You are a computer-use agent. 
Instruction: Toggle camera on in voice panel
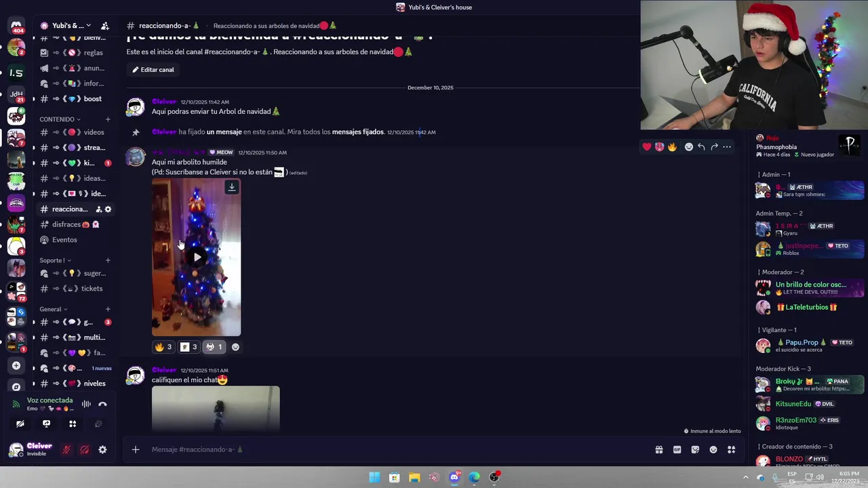click(x=20, y=424)
